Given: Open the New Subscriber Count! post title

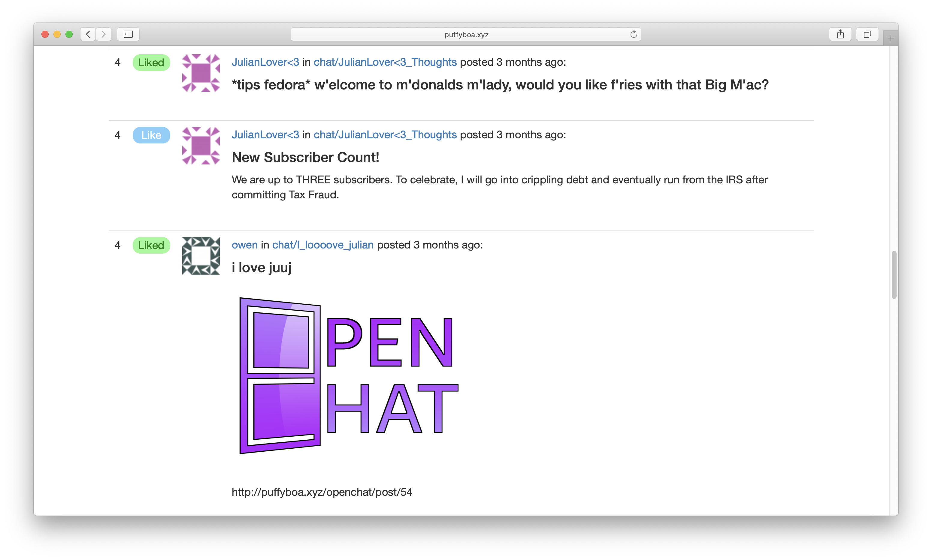Looking at the screenshot, I should click(305, 157).
